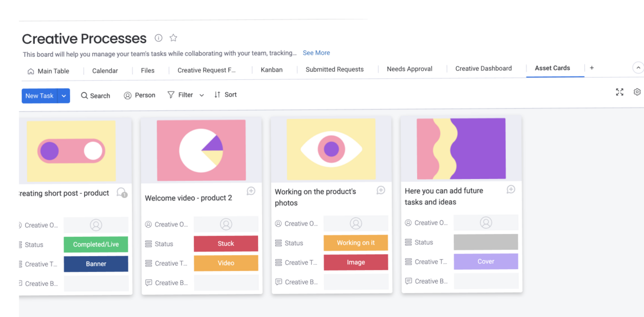Image resolution: width=644 pixels, height=317 pixels.
Task: Click the Working on it status cell
Action: (x=356, y=243)
